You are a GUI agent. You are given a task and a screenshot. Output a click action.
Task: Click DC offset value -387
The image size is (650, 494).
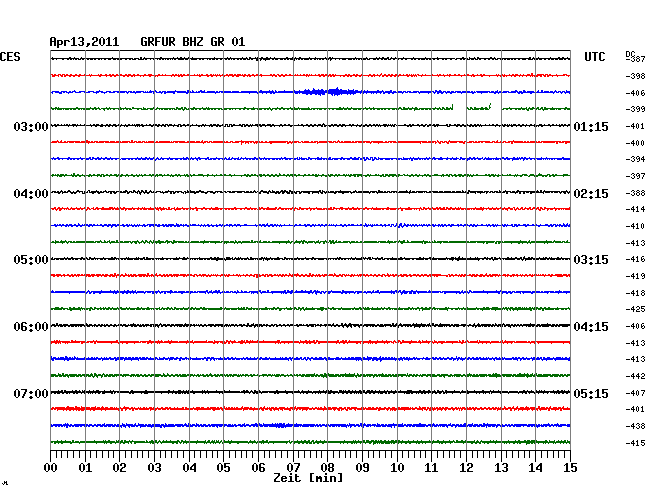coord(637,59)
